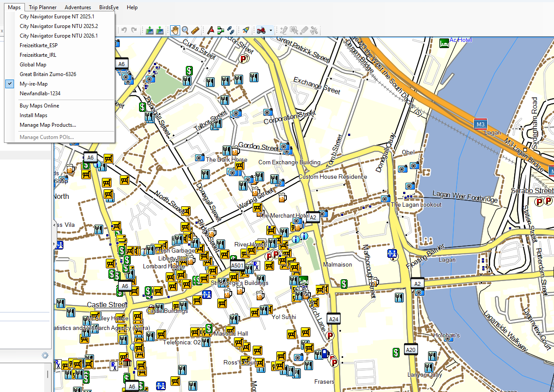This screenshot has width=554, height=392.
Task: Select City Navigator Europe NTU 2026.1
Action: pyautogui.click(x=59, y=36)
